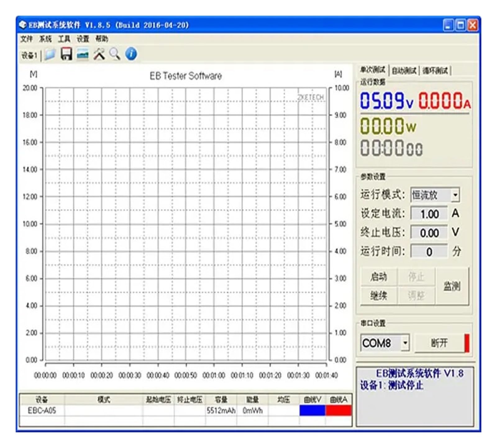Switch to the 自动测试 tab
This screenshot has height=448, width=497.
[404, 71]
